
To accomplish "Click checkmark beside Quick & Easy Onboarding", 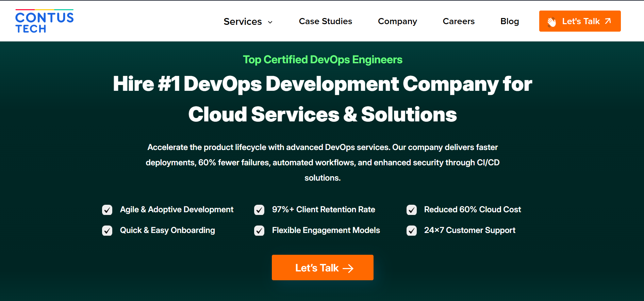I will click(x=107, y=231).
